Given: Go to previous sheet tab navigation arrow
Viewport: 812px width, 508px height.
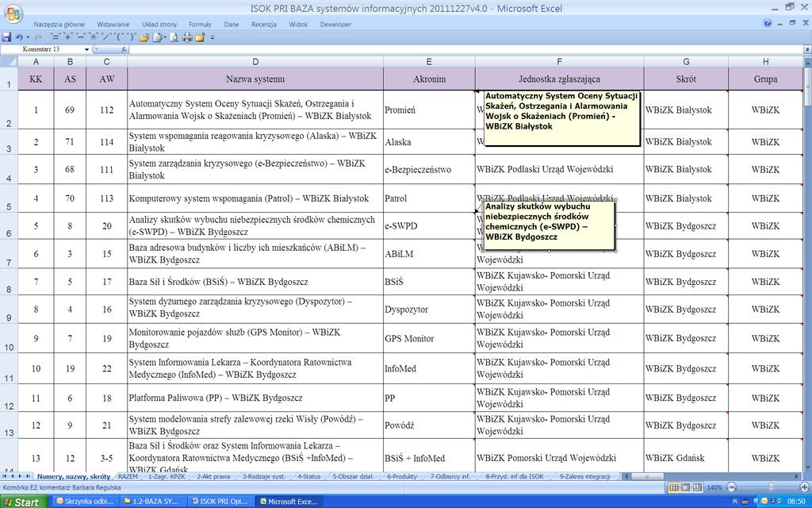Looking at the screenshot, I should pos(13,476).
